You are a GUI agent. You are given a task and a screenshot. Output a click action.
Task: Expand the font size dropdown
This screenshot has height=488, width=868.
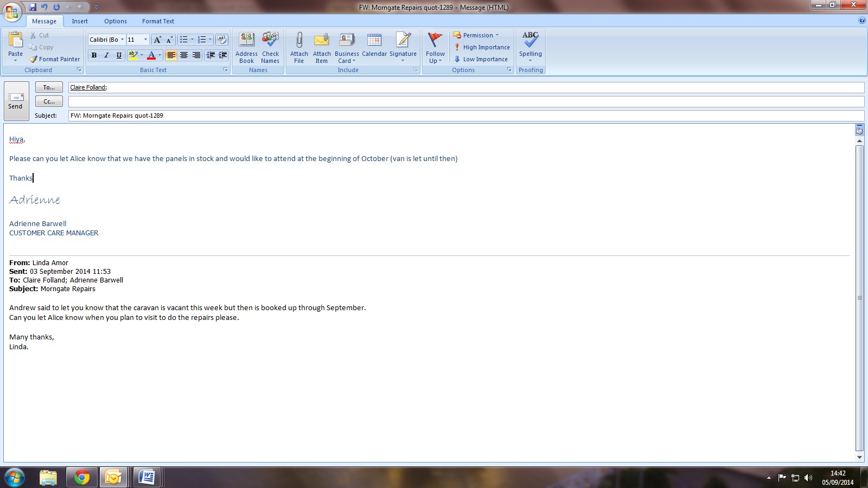coord(145,40)
